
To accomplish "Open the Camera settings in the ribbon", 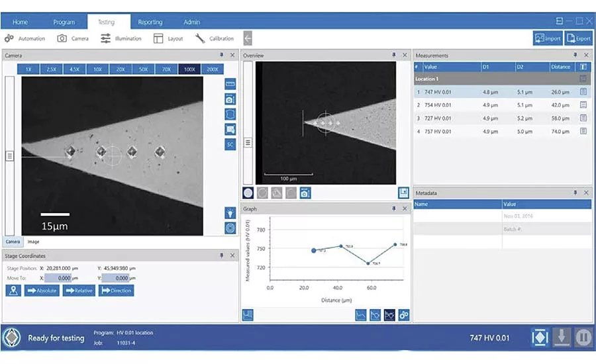I will pyautogui.click(x=73, y=38).
